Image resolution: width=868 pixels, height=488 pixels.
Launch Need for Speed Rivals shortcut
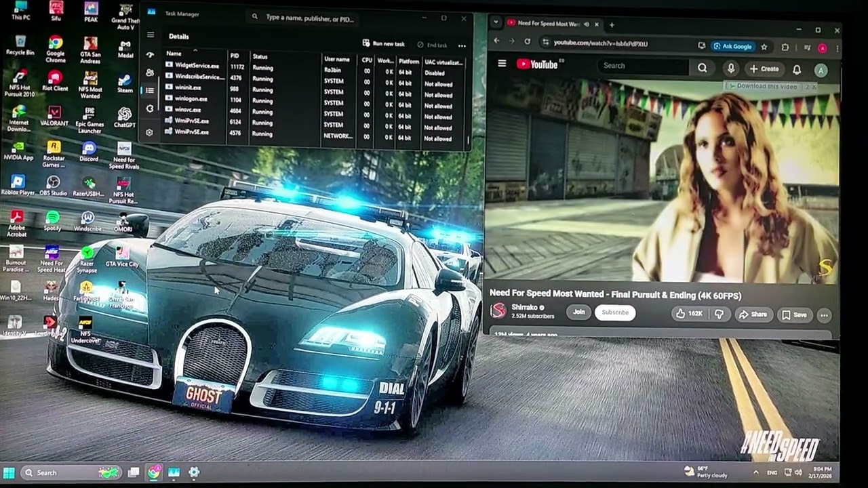(x=124, y=155)
